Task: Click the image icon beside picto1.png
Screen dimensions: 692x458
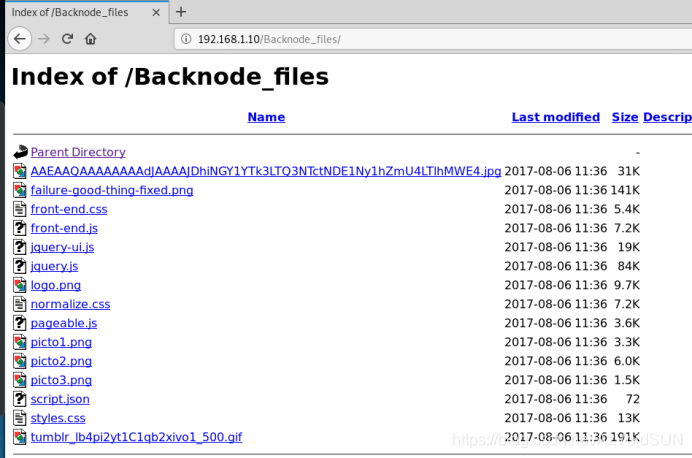Action: [x=20, y=342]
